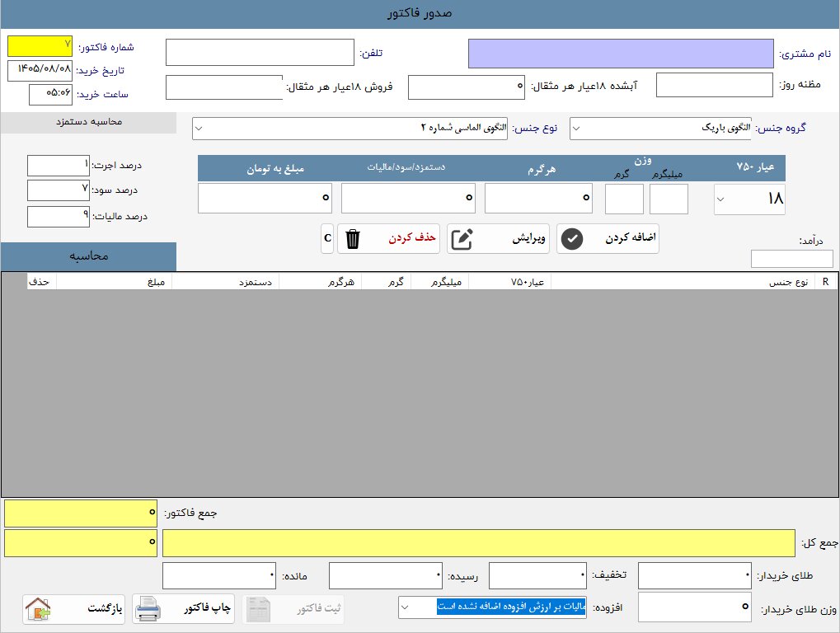Click the مبلغ table column header

click(114, 282)
